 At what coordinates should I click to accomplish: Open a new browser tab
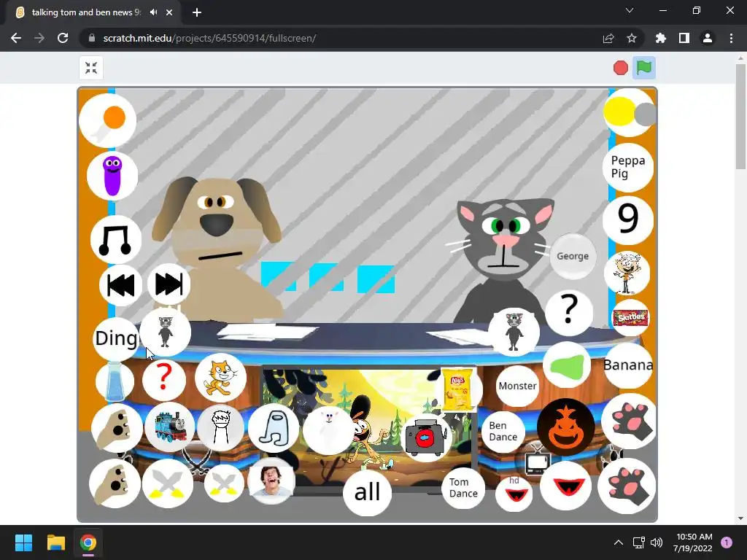pos(197,12)
